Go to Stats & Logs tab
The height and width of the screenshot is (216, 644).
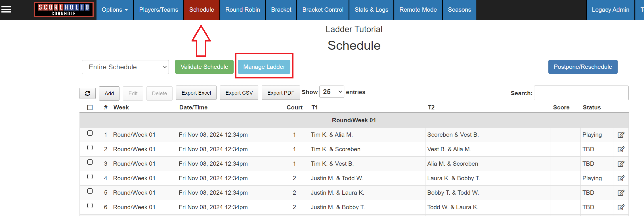pyautogui.click(x=371, y=10)
